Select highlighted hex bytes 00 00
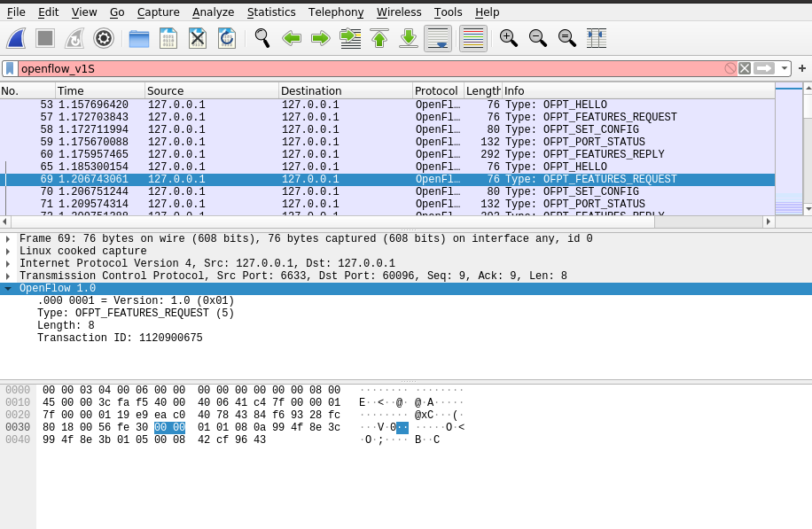The image size is (812, 529). coord(169,428)
